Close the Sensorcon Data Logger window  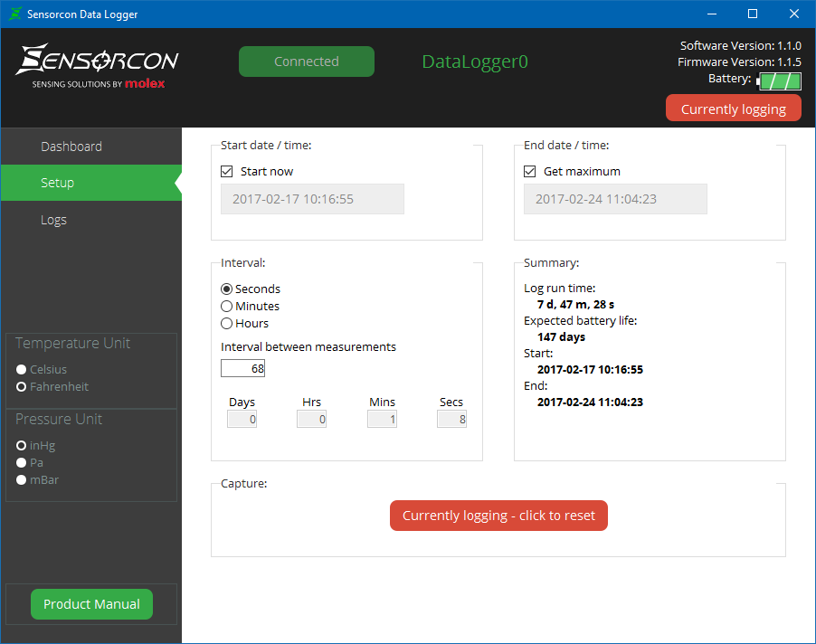pyautogui.click(x=793, y=14)
